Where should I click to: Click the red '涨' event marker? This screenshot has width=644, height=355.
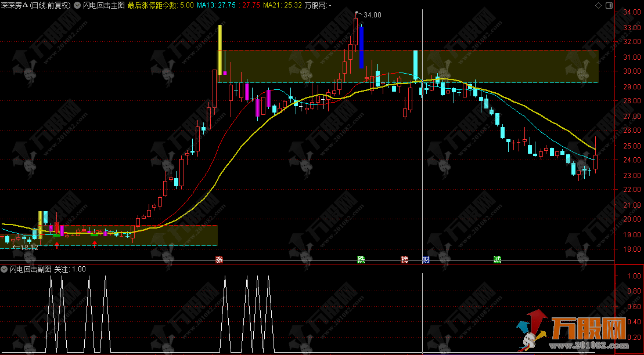(x=219, y=259)
